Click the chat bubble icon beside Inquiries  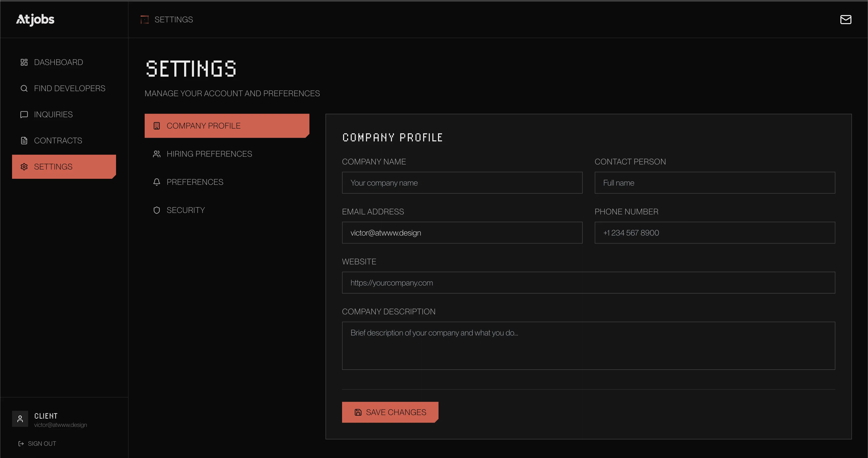pyautogui.click(x=24, y=114)
